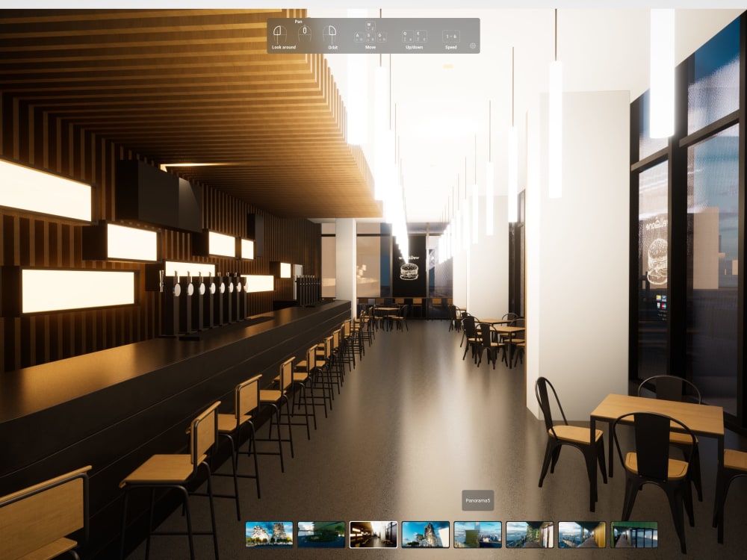The height and width of the screenshot is (560, 747).
Task: Click the D key icon in Move controls
Action: (382, 37)
